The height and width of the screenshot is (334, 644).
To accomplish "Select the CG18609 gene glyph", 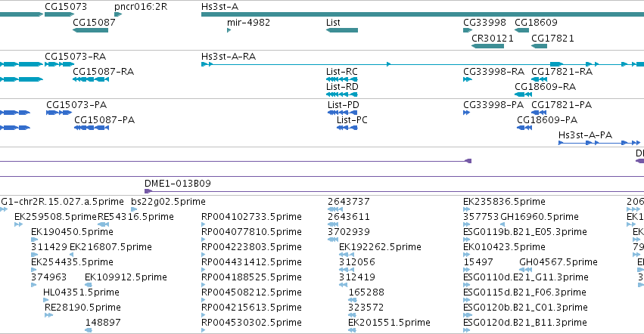I will 521,30.
